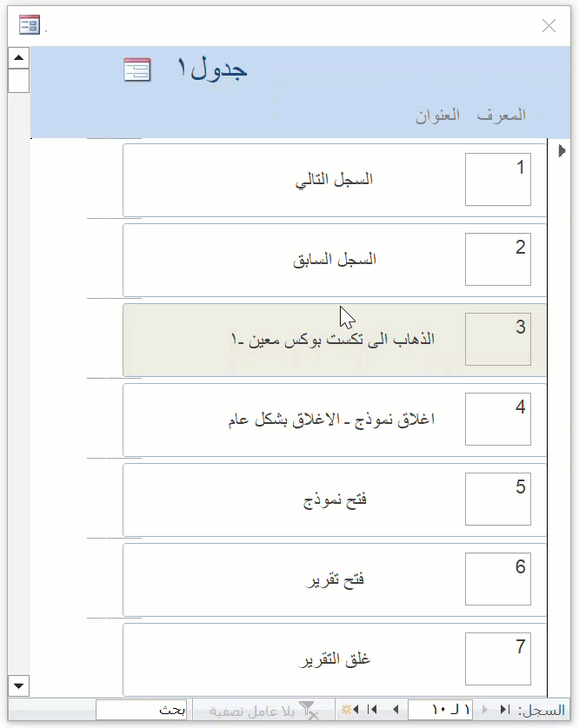579x728 pixels.
Task: Go to the last record button
Action: pos(372,710)
